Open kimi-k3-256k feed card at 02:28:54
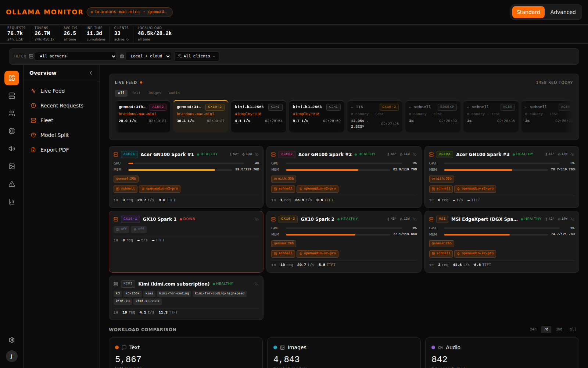588x368 pixels. click(x=259, y=116)
